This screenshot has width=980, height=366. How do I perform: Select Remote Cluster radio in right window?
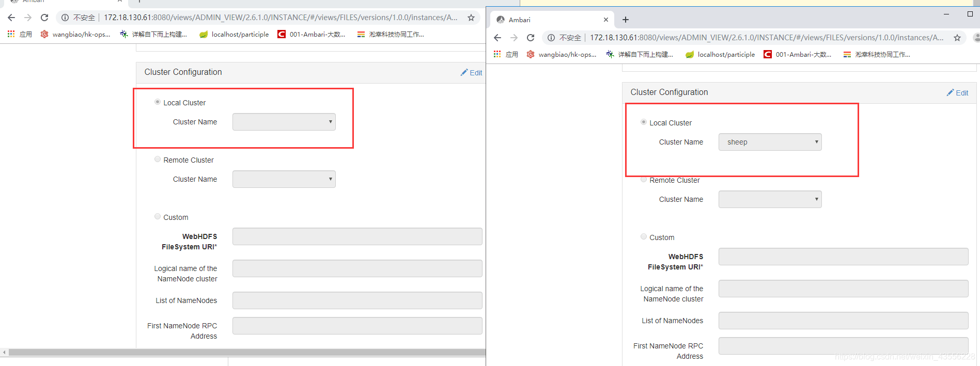coord(644,179)
